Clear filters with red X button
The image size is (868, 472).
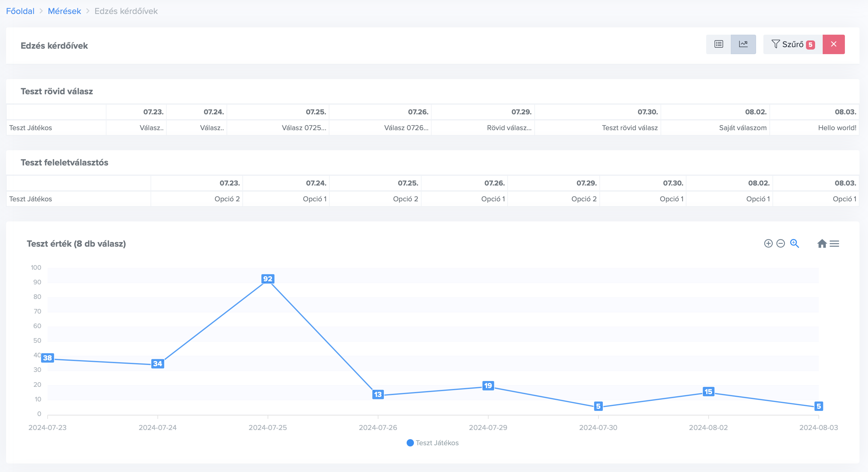click(833, 44)
